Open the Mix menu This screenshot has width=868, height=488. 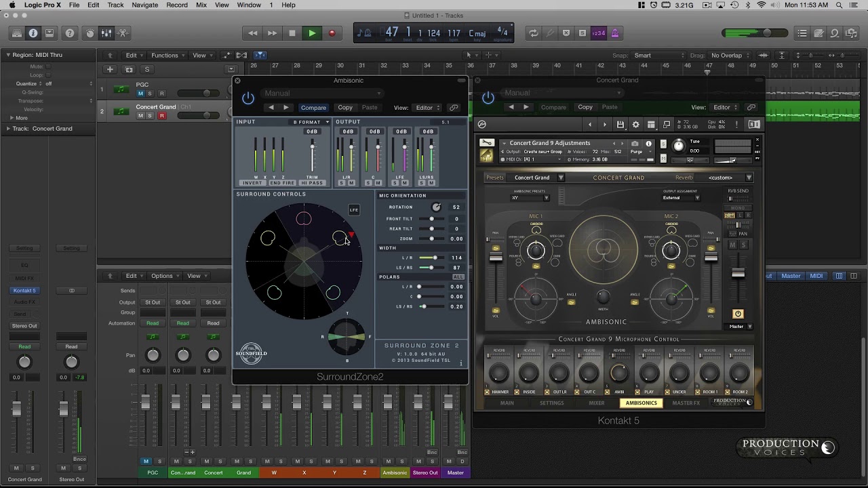pos(201,5)
